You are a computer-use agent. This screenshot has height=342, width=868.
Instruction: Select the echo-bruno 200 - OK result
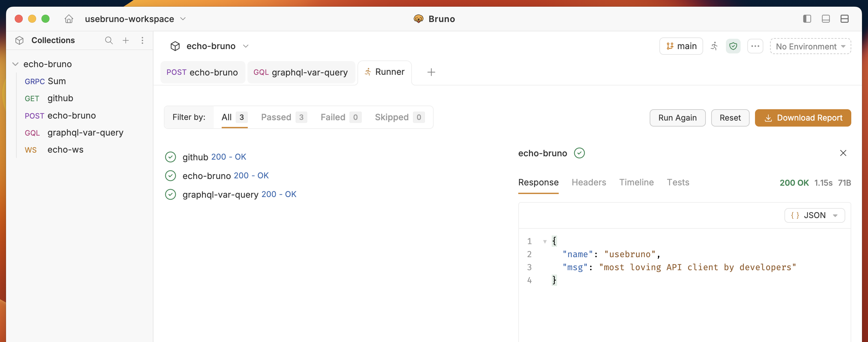225,176
